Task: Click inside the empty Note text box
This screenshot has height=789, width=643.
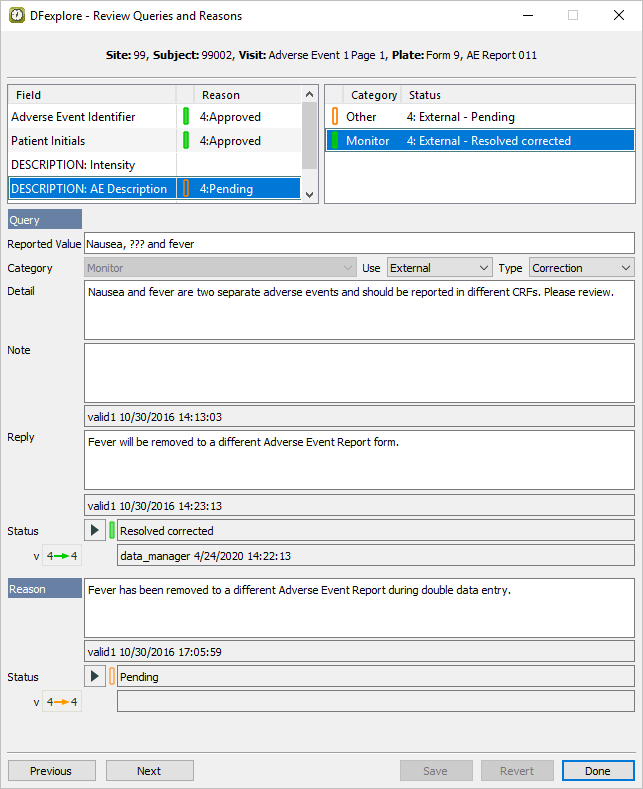Action: click(x=359, y=372)
